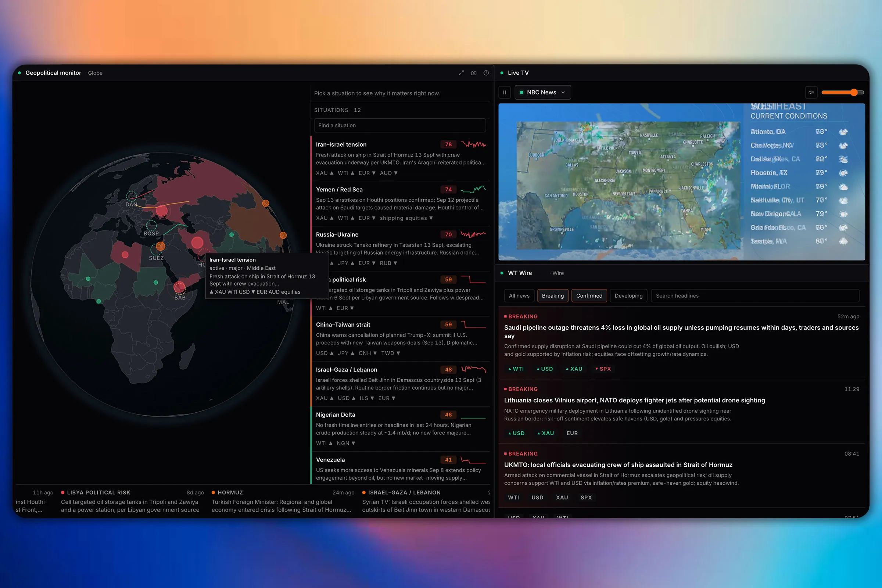This screenshot has width=882, height=588.
Task: Click the EUR tag under Lithuania story
Action: point(572,433)
